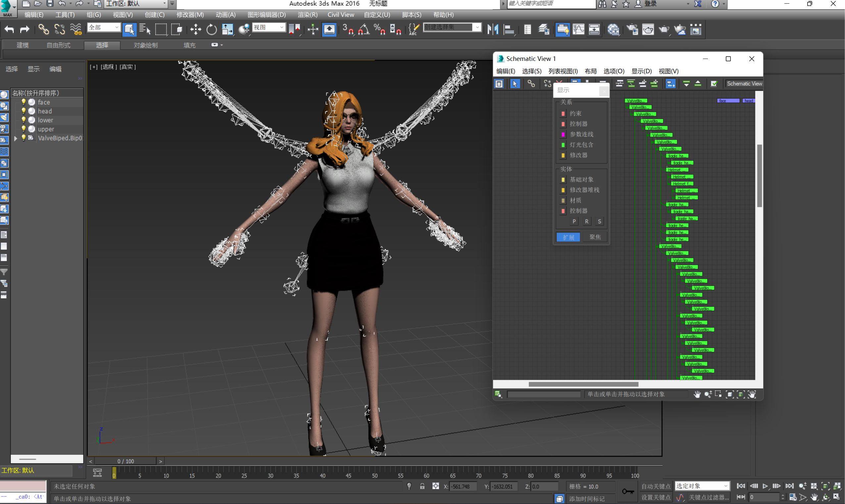Toggle 材质 entity in Display floater
This screenshot has height=504, width=845.
[x=563, y=200]
